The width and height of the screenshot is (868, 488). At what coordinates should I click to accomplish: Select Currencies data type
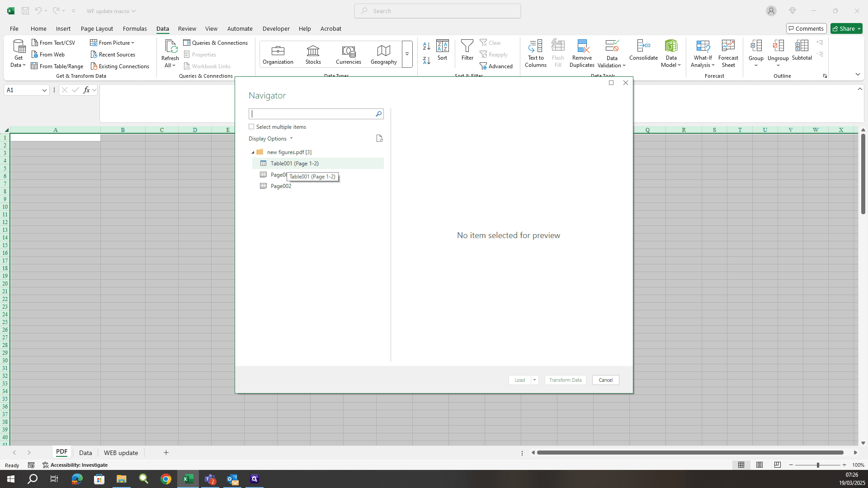point(348,55)
